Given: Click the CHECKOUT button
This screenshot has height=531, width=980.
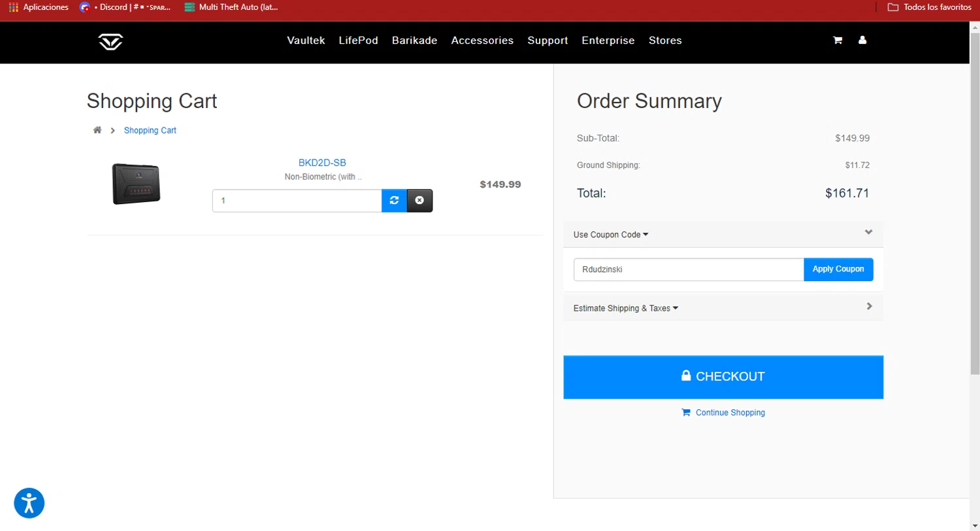Looking at the screenshot, I should [x=723, y=377].
